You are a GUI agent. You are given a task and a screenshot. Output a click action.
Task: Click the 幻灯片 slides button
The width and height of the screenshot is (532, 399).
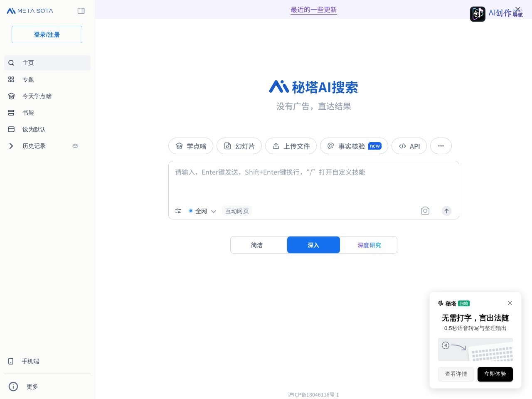coord(239,146)
